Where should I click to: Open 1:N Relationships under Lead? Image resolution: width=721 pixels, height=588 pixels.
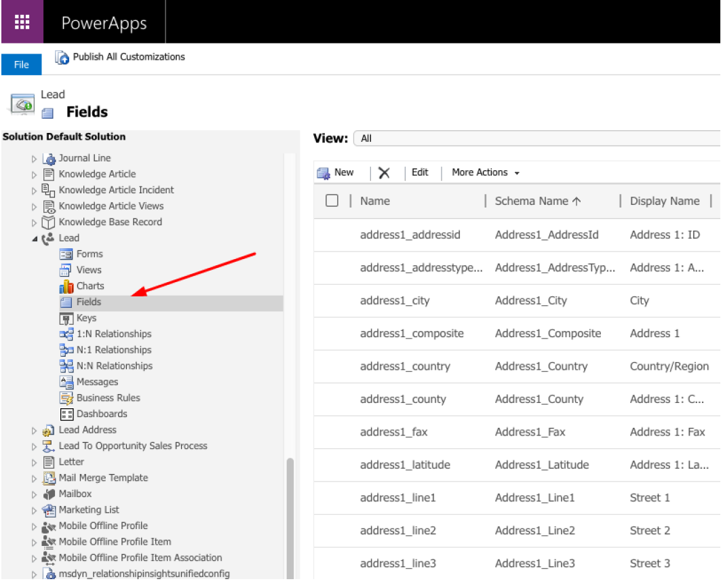pyautogui.click(x=114, y=334)
